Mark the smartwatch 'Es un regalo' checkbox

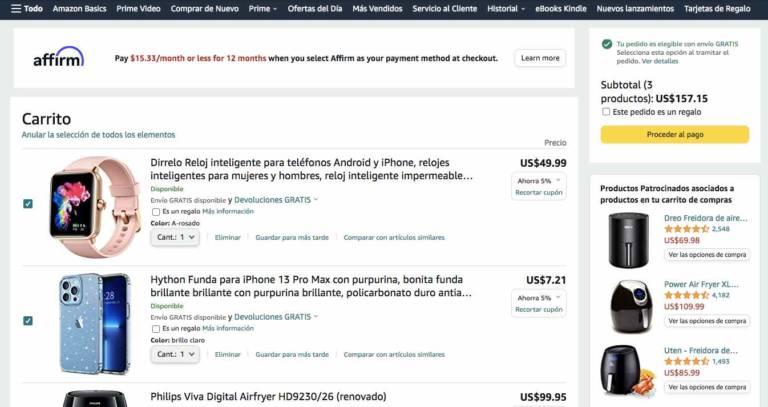pyautogui.click(x=156, y=212)
